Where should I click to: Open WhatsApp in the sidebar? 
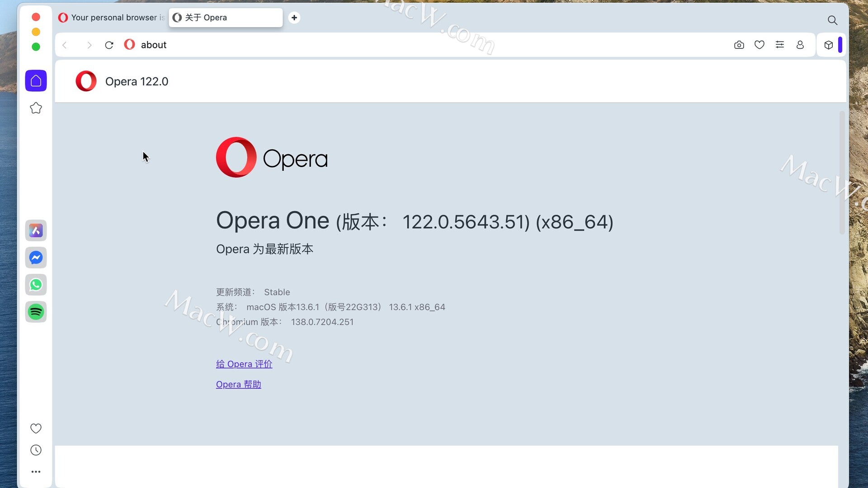(x=36, y=285)
